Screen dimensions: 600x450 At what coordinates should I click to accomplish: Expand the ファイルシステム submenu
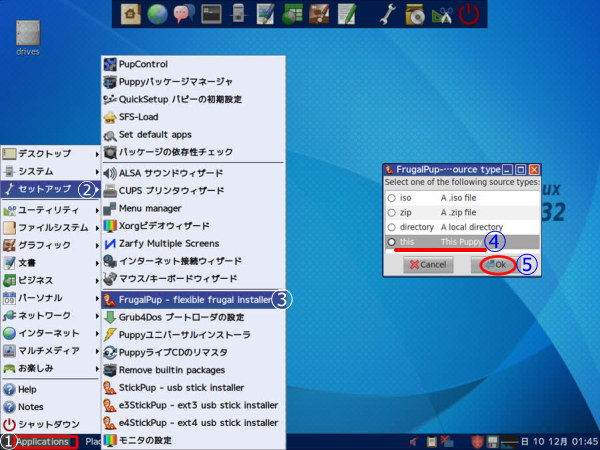(x=50, y=228)
